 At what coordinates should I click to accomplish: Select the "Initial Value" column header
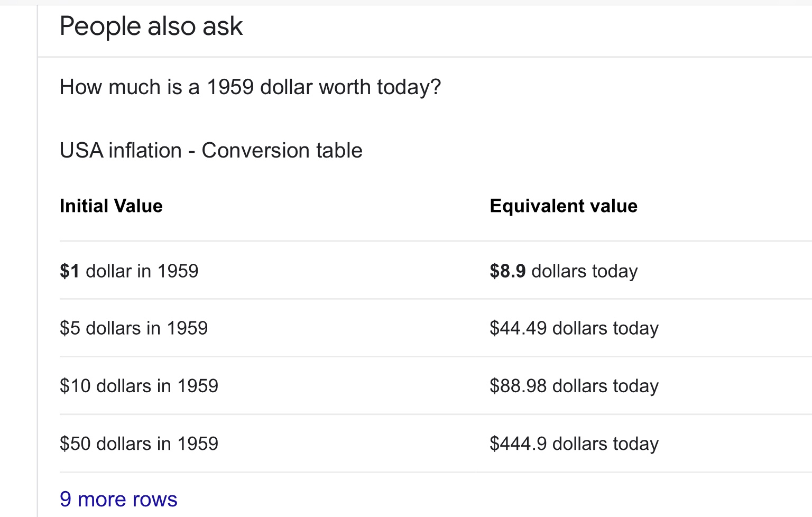pos(111,206)
